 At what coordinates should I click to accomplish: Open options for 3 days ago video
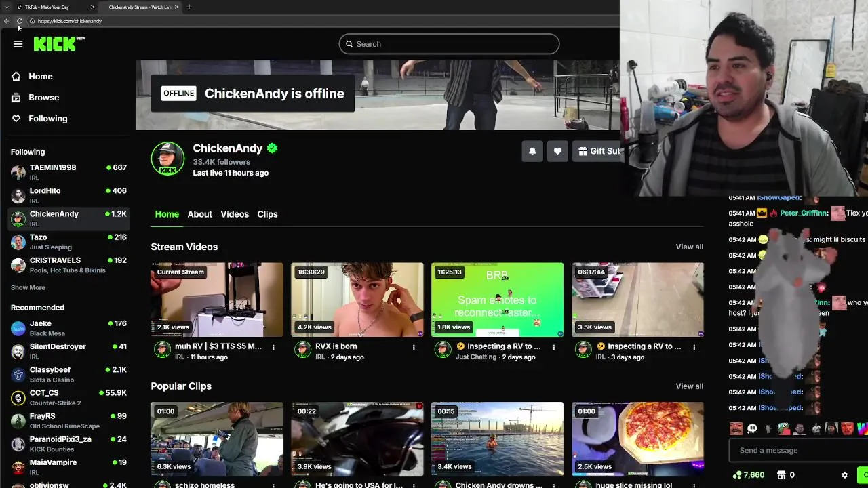[x=694, y=347]
